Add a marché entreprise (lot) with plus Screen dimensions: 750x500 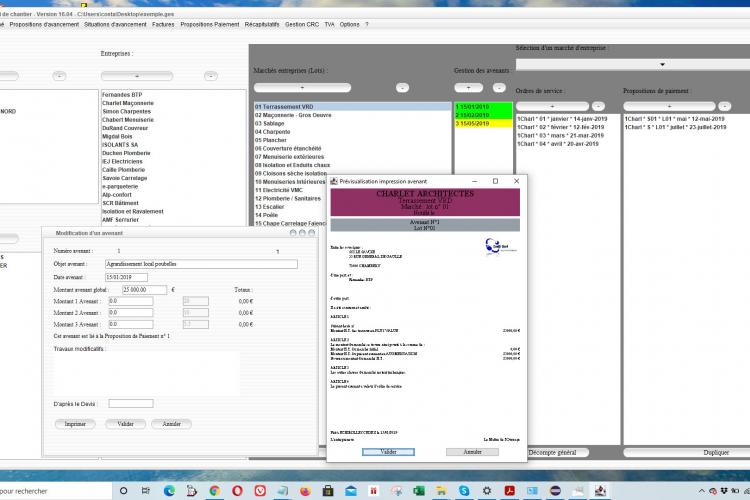[x=302, y=88]
